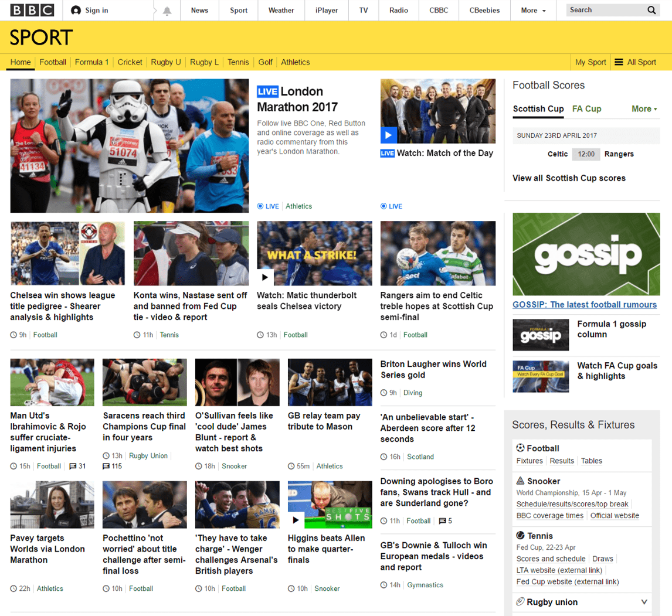The height and width of the screenshot is (616, 672).
Task: Go to Football in sport navigation
Action: point(53,62)
